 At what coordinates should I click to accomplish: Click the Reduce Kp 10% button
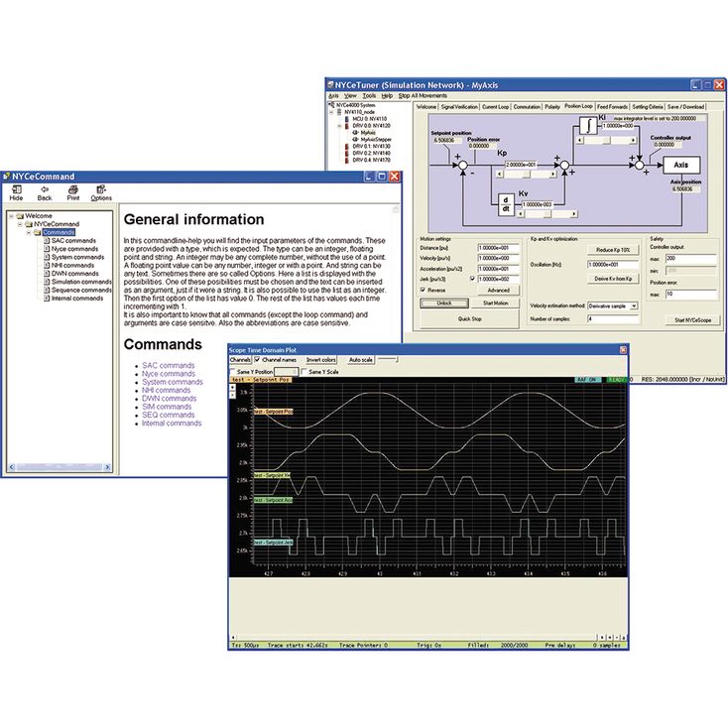pos(613,250)
